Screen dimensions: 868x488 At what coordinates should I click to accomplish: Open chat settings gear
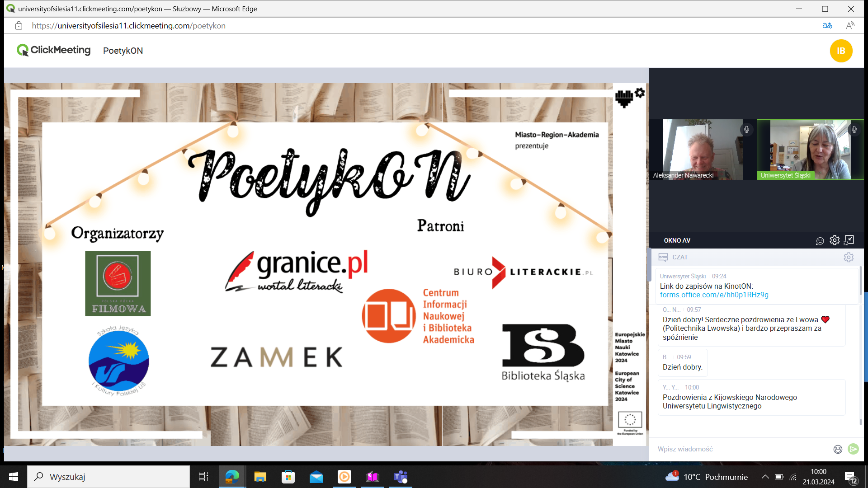pyautogui.click(x=849, y=257)
